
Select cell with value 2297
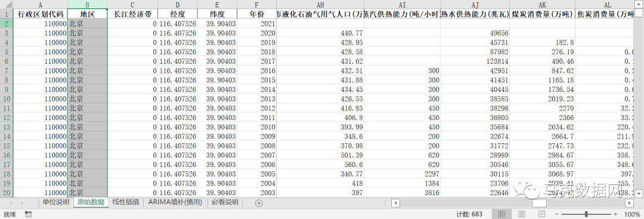pos(402,174)
